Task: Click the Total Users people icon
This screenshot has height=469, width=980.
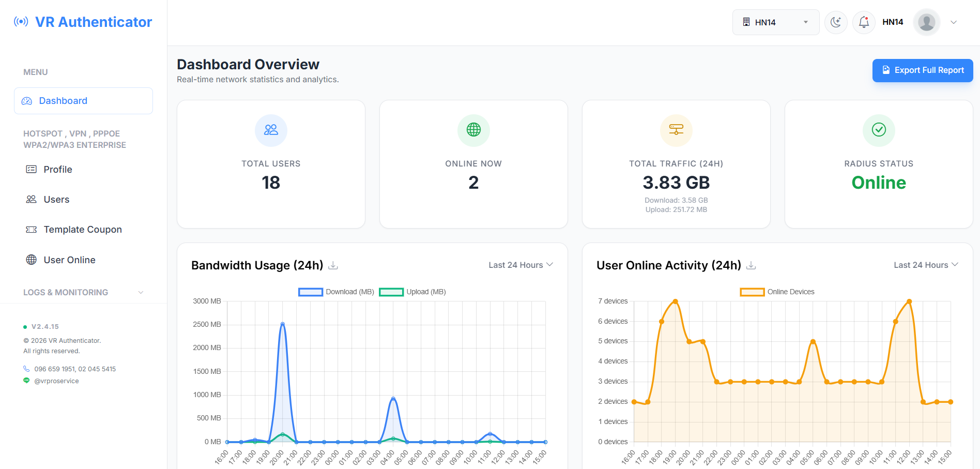Action: [x=271, y=130]
